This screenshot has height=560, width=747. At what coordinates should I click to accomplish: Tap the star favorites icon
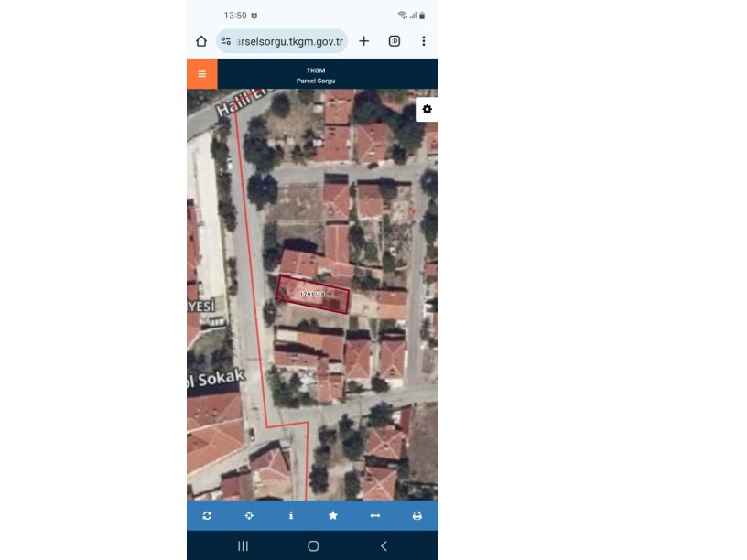tap(333, 516)
